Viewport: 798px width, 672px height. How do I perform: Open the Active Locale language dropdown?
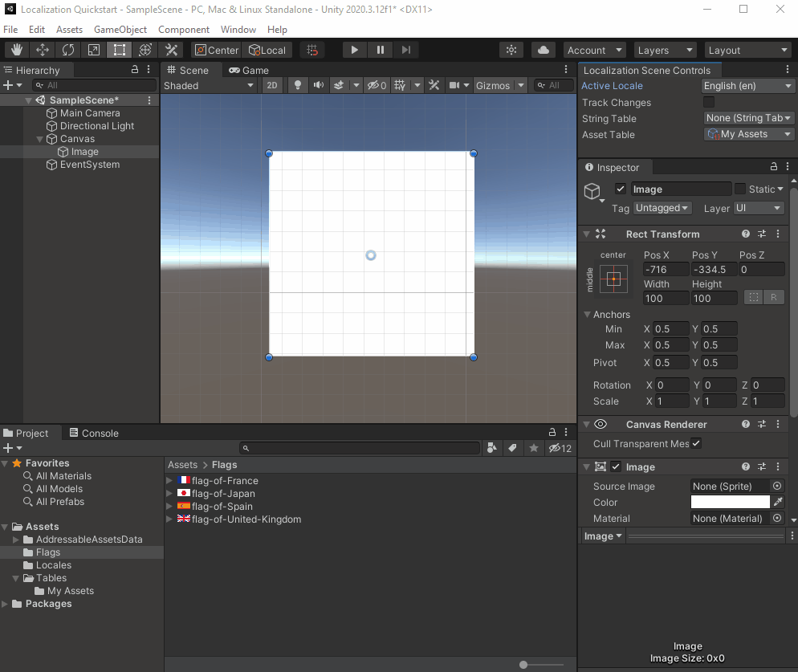747,86
